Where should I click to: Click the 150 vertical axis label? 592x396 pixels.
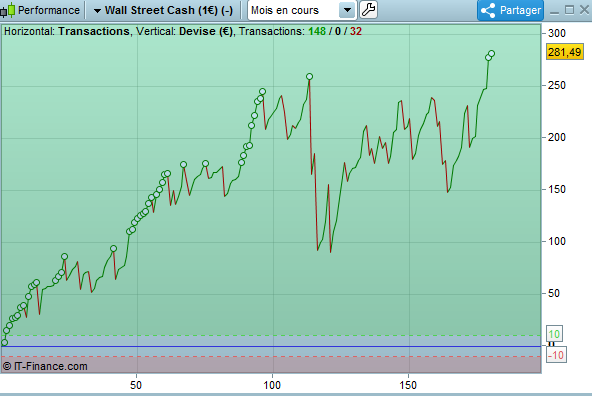pos(557,190)
